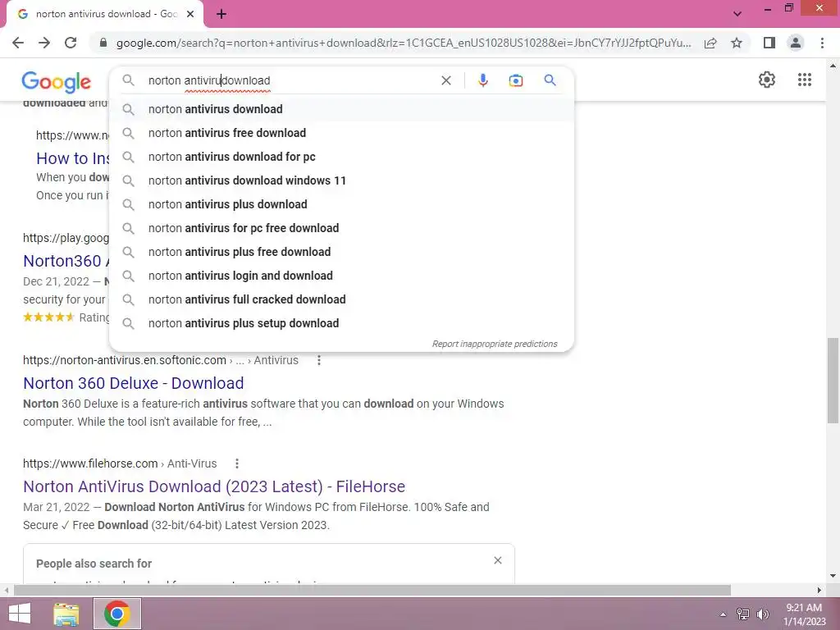Open Chrome's three-dot menu
840x630 pixels.
click(822, 43)
